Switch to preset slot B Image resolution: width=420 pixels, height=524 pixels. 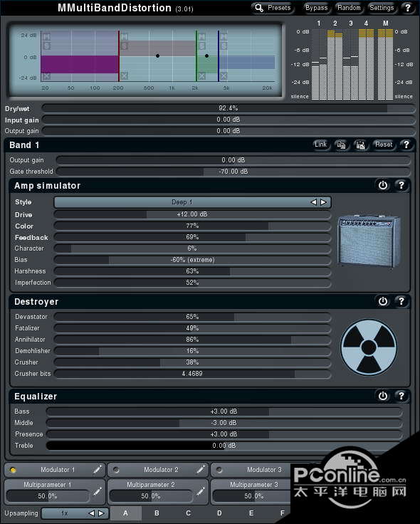click(x=157, y=513)
